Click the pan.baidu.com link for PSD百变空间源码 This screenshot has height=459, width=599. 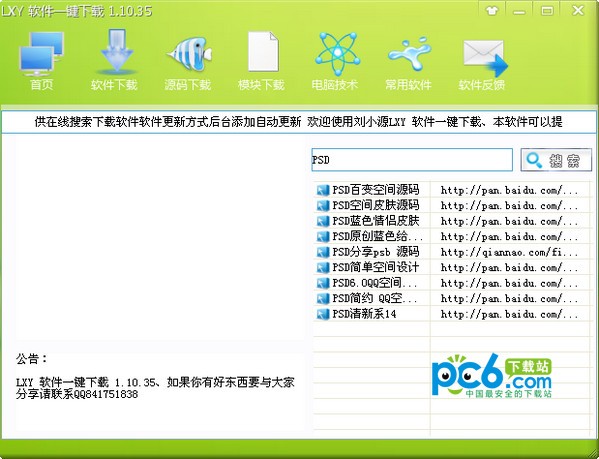(509, 190)
